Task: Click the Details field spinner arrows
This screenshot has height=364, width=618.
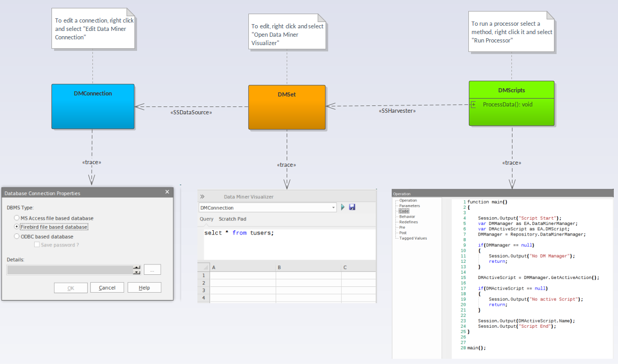Action: (137, 270)
